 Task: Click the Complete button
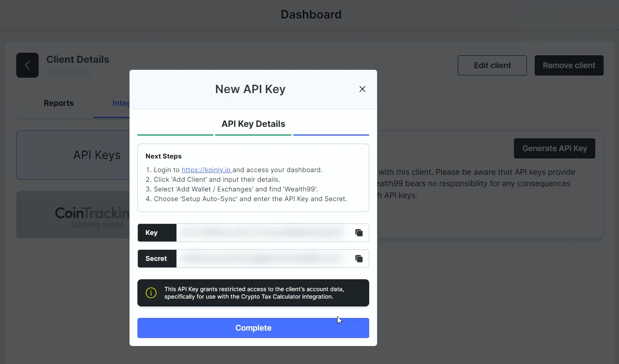click(x=253, y=328)
